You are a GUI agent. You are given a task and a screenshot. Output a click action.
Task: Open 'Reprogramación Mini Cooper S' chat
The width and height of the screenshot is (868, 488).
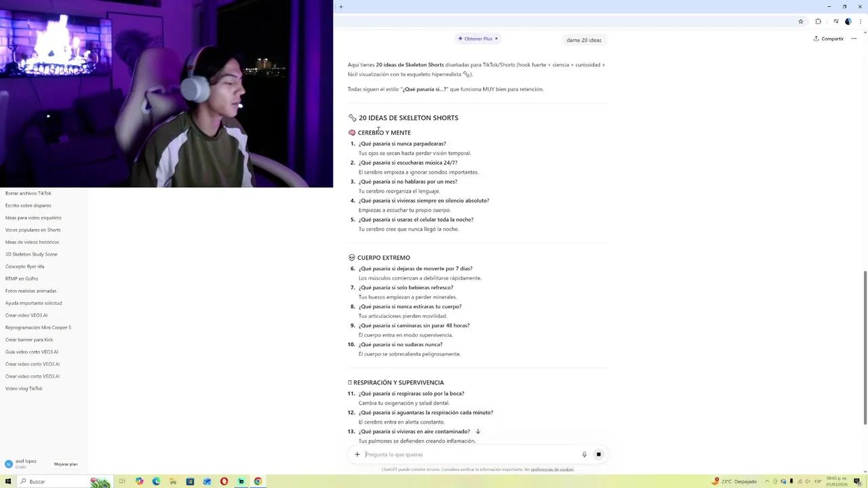38,327
